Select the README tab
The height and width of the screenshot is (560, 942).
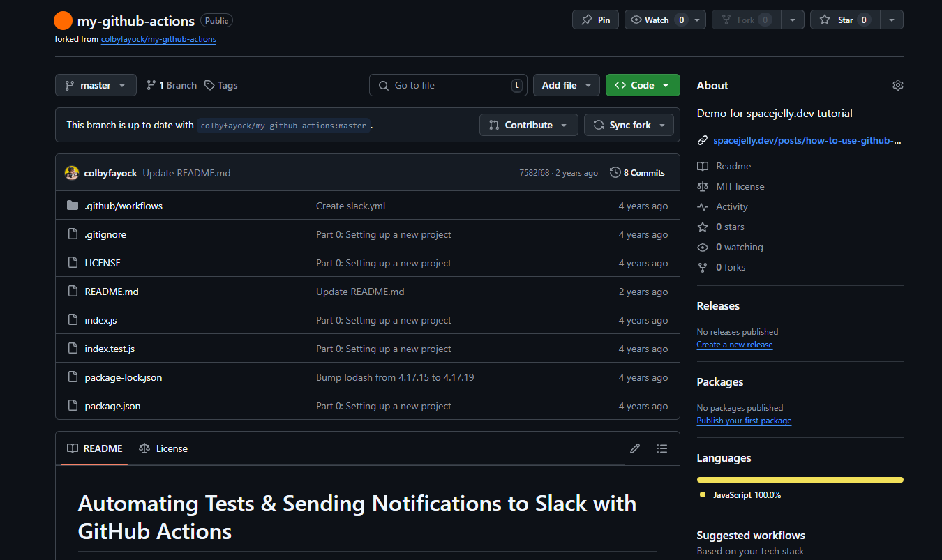tap(95, 448)
